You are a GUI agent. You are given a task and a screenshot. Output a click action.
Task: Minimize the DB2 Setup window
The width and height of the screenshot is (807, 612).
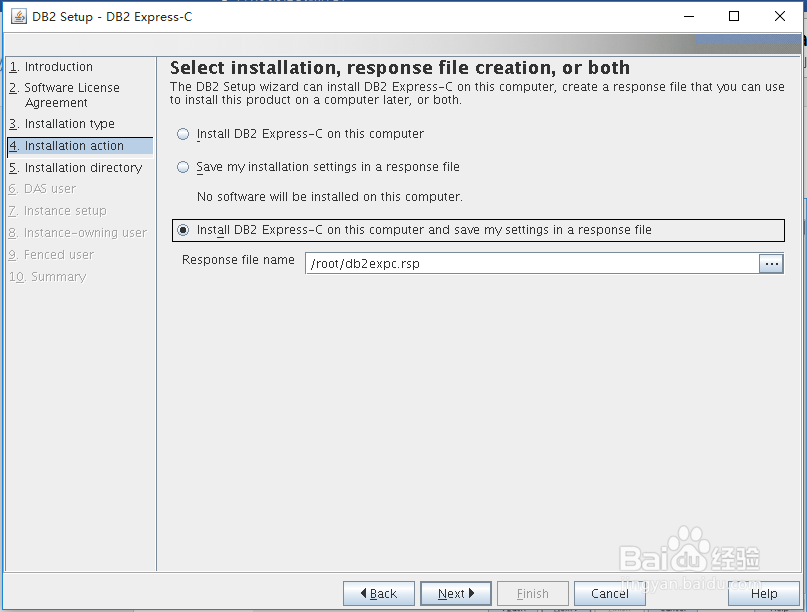click(x=689, y=16)
